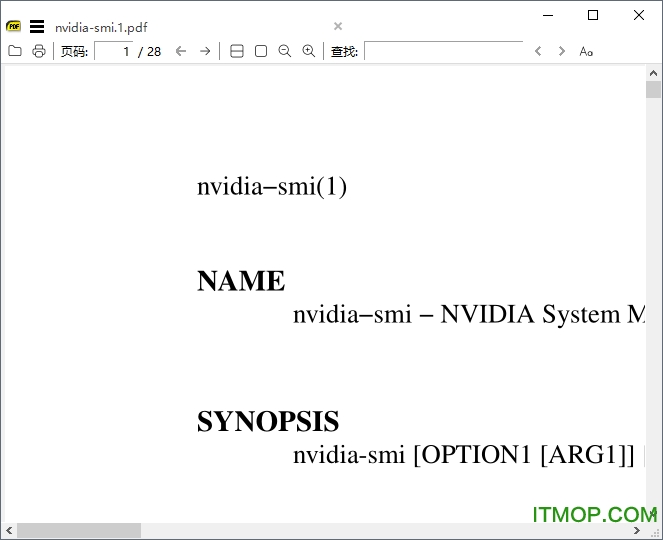
Task: Close the nvidia-smi.1.pdf tab
Action: [x=338, y=26]
